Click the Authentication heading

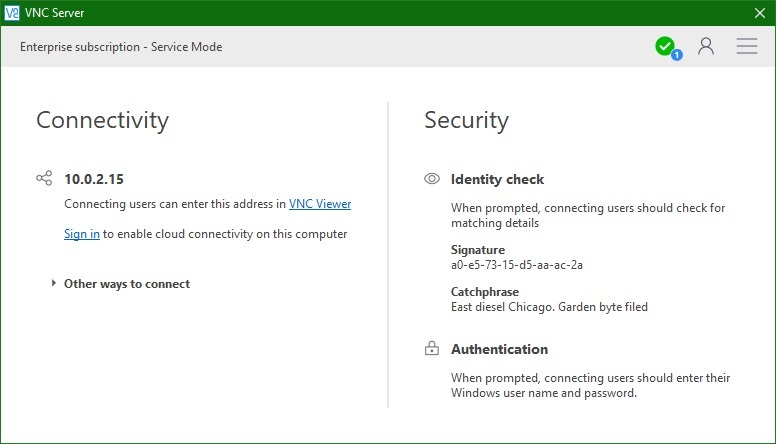click(499, 349)
